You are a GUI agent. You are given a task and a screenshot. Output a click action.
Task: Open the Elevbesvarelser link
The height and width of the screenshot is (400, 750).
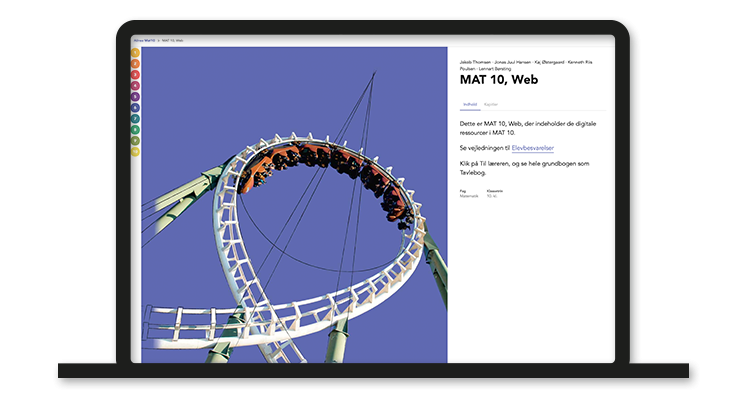[x=532, y=147]
